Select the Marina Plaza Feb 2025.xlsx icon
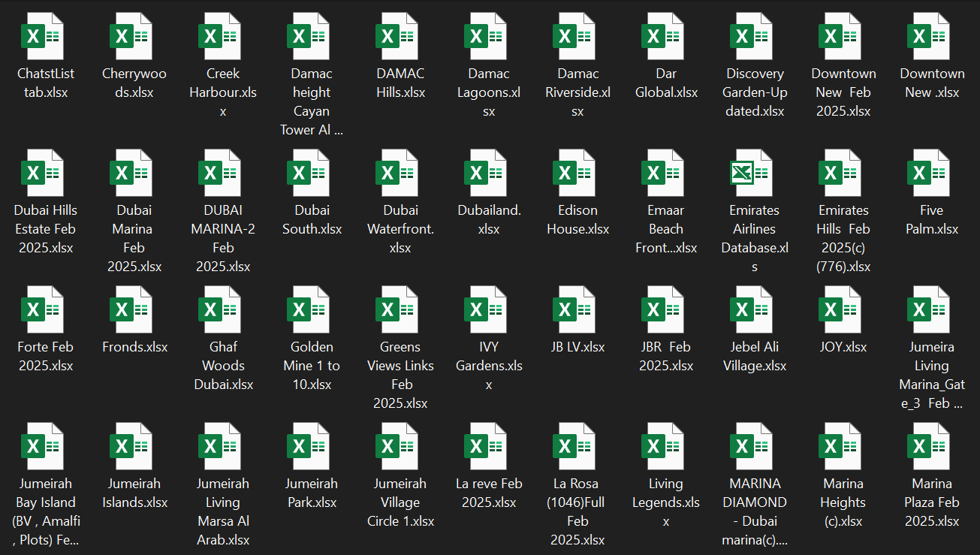 tap(931, 446)
